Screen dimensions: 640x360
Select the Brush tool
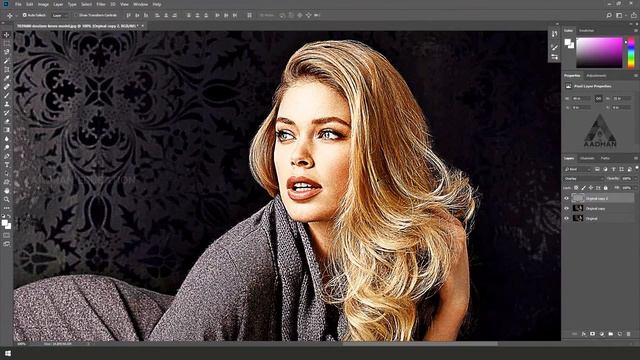[x=7, y=96]
